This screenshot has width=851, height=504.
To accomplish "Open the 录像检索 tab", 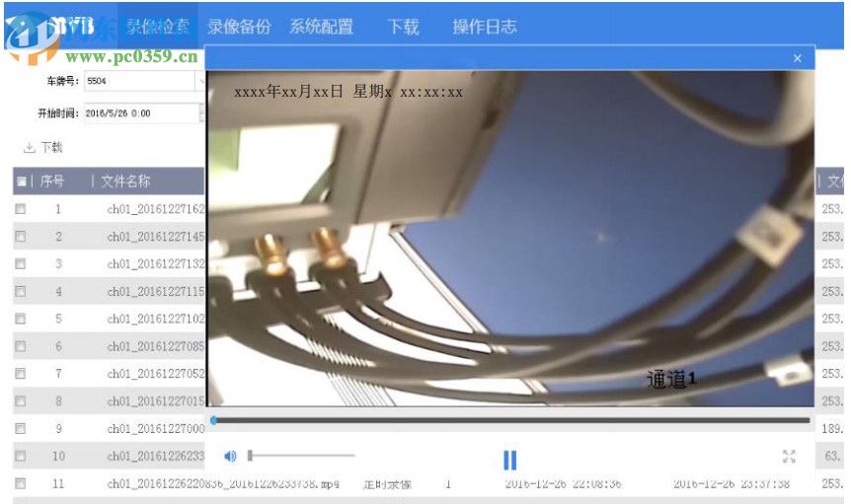I will click(x=158, y=26).
